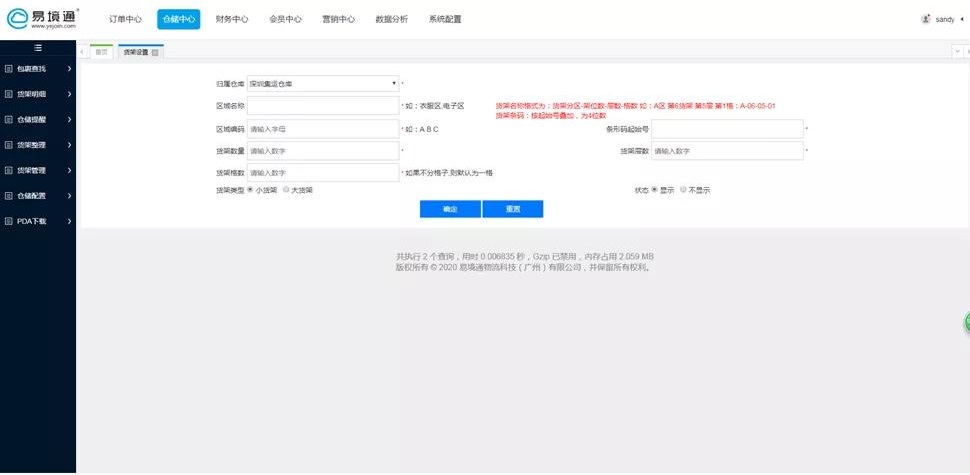Collapse sidebar with the hamburger icon
The height and width of the screenshot is (475, 970).
click(38, 48)
